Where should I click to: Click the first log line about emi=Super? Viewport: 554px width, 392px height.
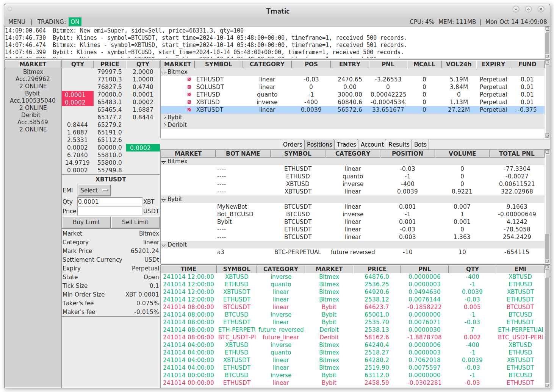[x=124, y=31]
